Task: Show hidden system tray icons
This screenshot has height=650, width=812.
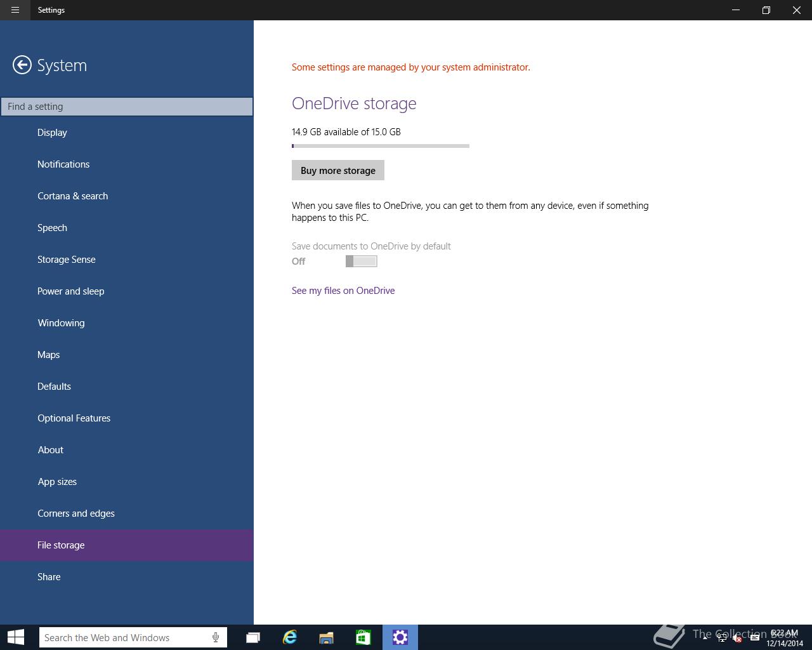Action: pyautogui.click(x=705, y=638)
